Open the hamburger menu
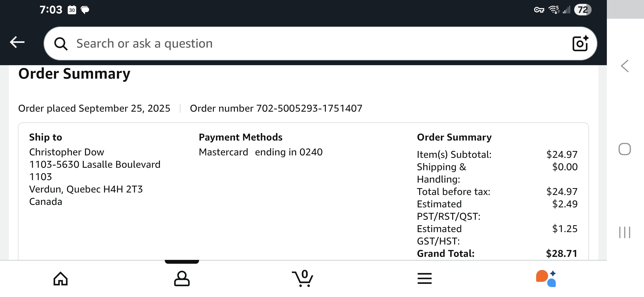Image resolution: width=644 pixels, height=297 pixels. tap(424, 279)
